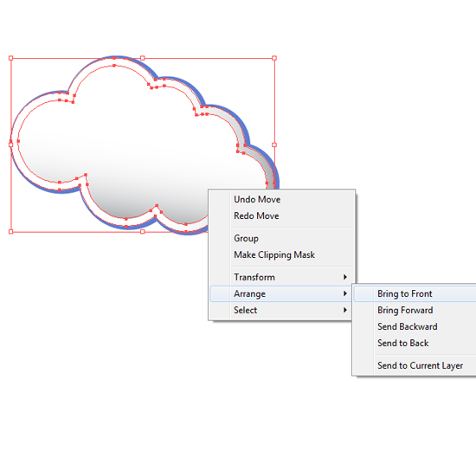Choose Undo Move from context menu

(282, 199)
